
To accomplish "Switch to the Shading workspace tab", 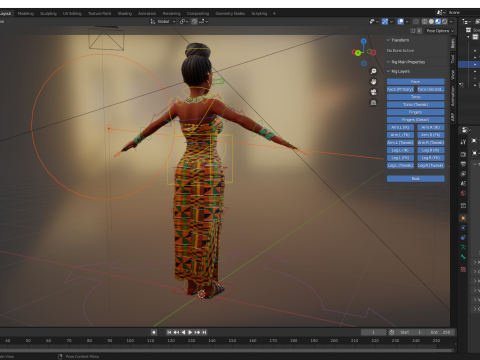I will [125, 14].
